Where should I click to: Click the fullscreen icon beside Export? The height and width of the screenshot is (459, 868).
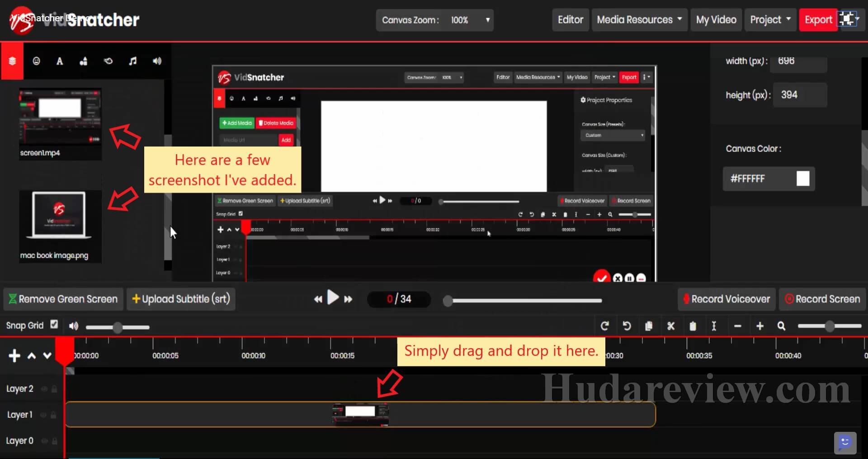(x=846, y=19)
